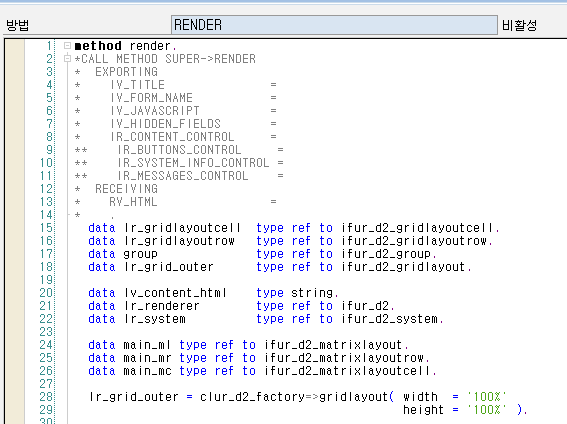Click the 비활성 status text
567x424 pixels.
coord(519,25)
